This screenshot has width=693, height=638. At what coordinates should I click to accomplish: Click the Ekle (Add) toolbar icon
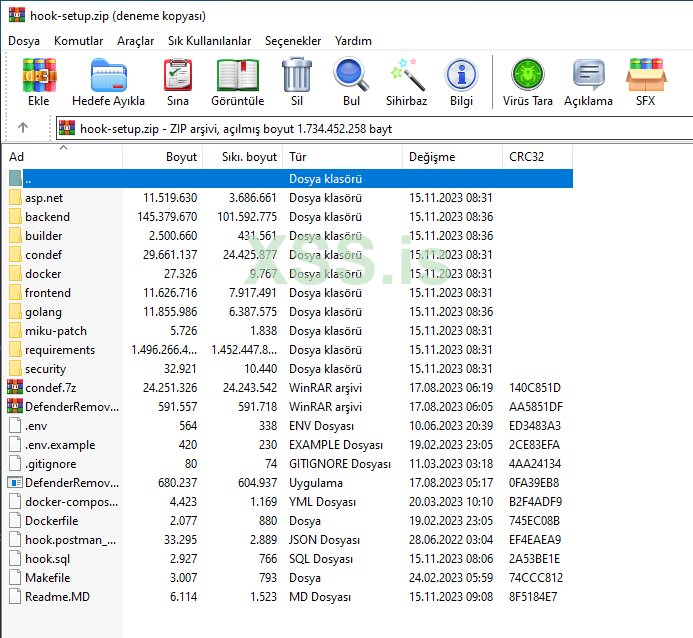(39, 75)
